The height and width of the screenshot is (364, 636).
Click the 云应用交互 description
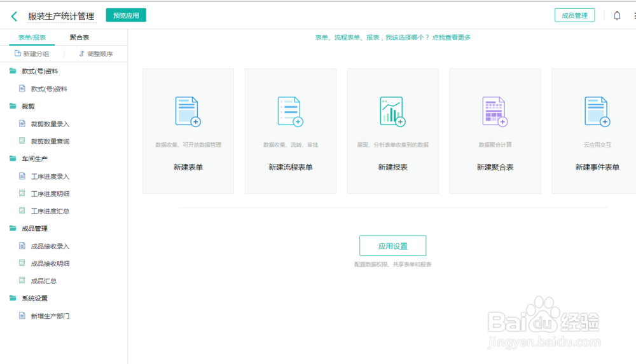pos(597,145)
